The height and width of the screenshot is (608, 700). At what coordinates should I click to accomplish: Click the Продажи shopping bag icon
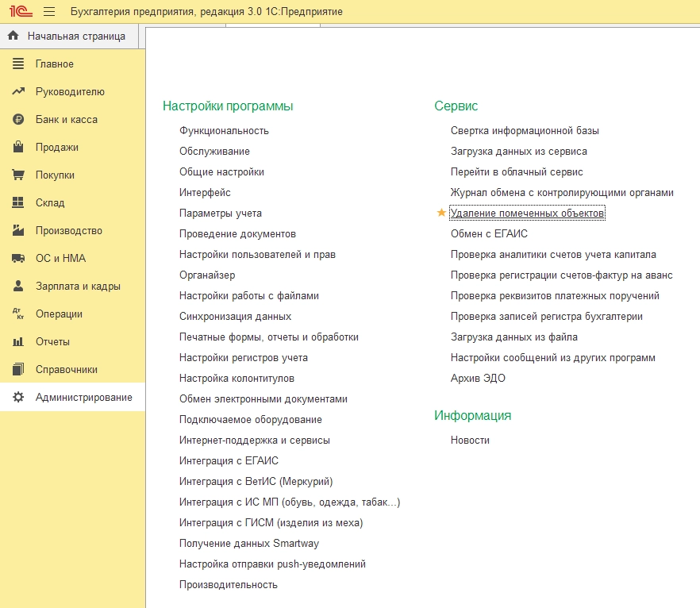[x=18, y=147]
